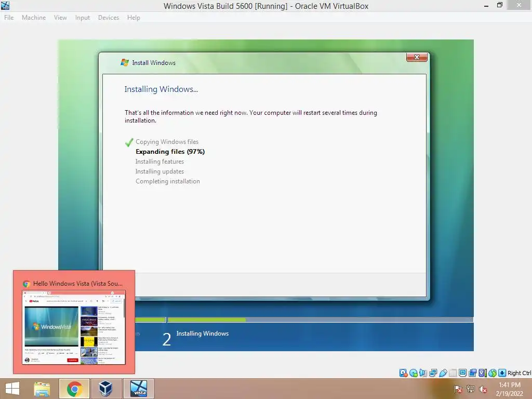The width and height of the screenshot is (532, 399).
Task: Click Chrome icon in the preview popup title
Action: pos(26,284)
